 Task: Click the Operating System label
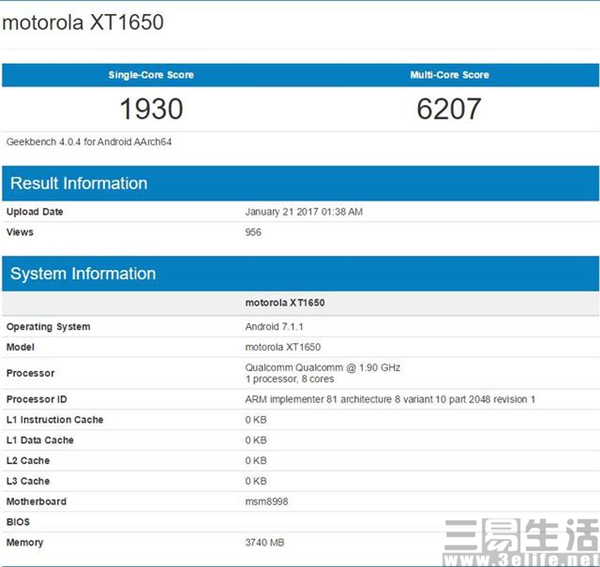[49, 327]
